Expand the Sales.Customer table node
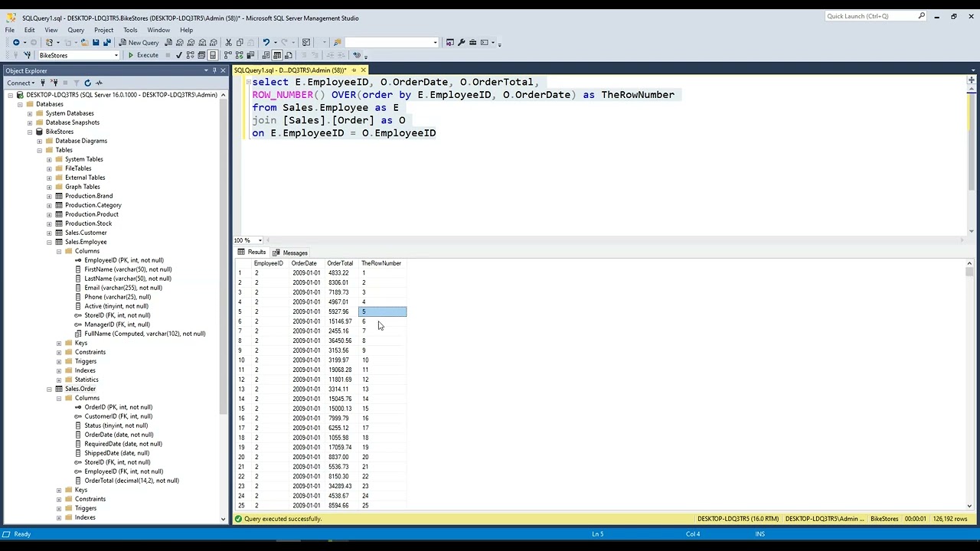Viewport: 980px width, 551px height. (x=50, y=233)
